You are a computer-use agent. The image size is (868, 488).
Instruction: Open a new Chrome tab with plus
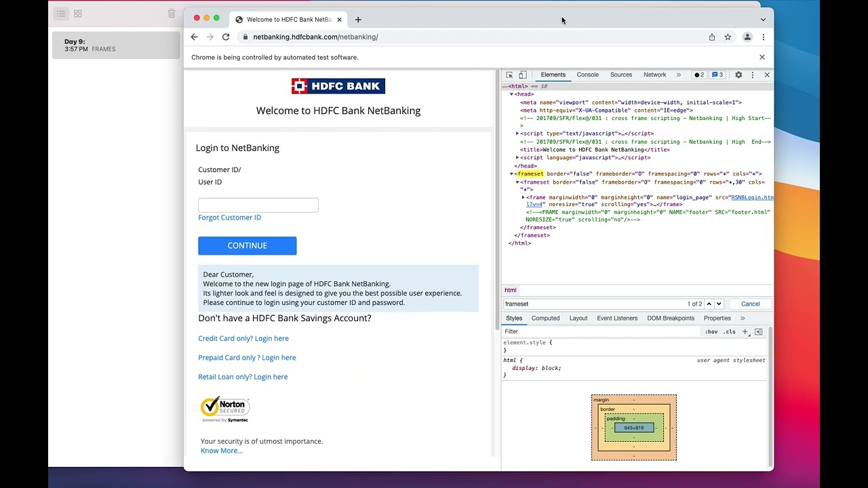click(x=358, y=20)
